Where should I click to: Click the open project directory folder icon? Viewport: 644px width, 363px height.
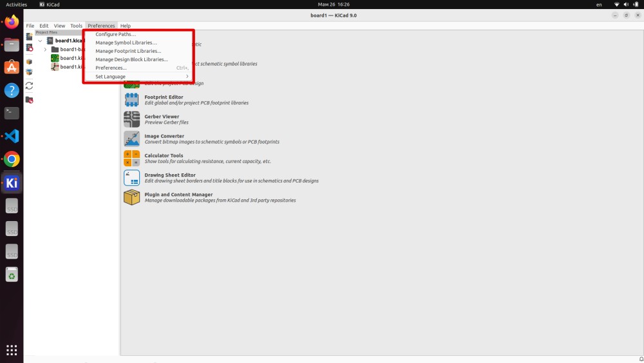pos(29,100)
